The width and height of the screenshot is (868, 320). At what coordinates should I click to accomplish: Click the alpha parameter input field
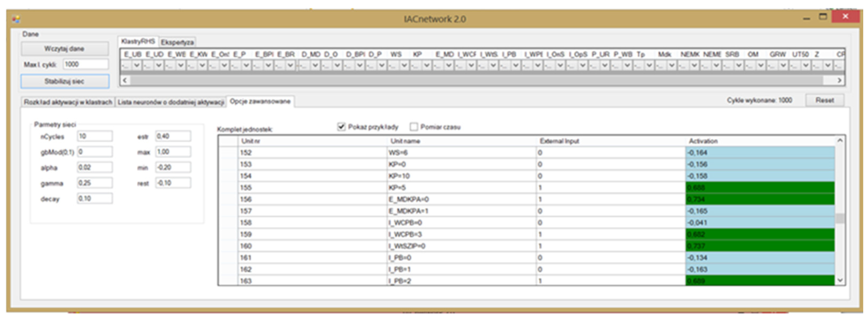[x=94, y=168]
